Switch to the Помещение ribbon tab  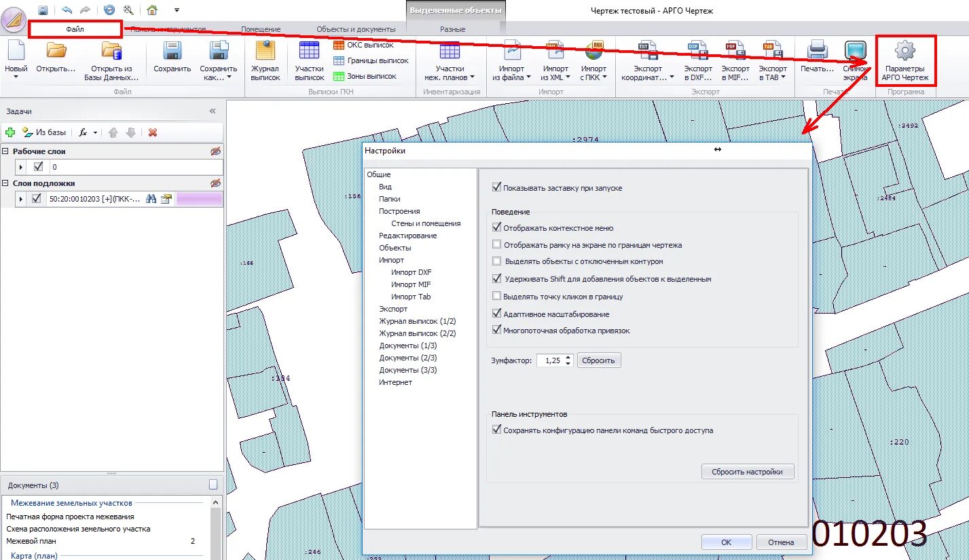[x=261, y=29]
